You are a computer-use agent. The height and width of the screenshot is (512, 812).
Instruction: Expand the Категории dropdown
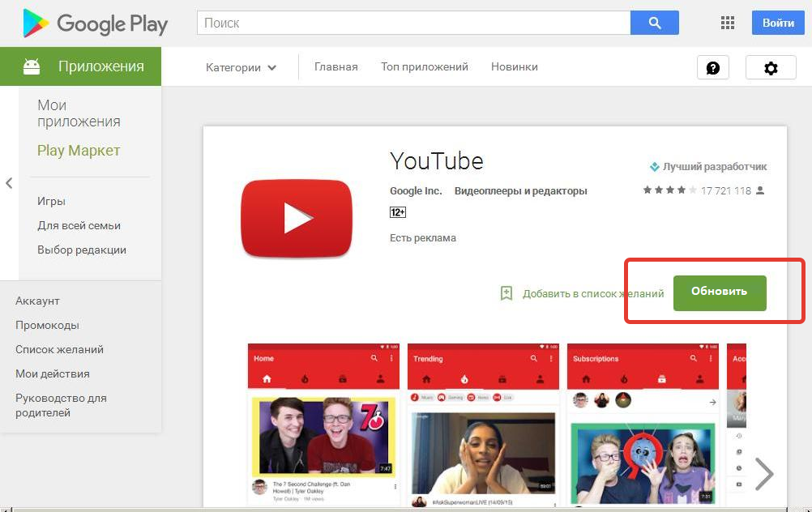click(x=241, y=67)
